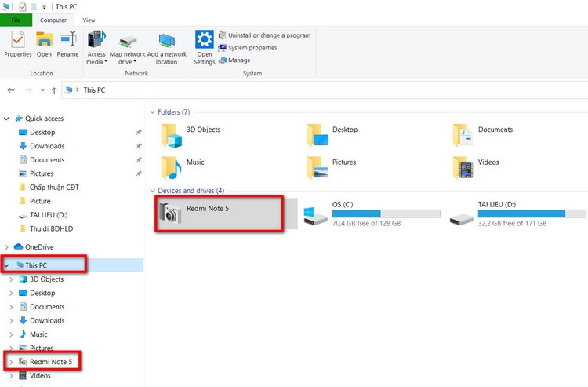The image size is (588, 387).
Task: Open Properties in the ribbon
Action: click(x=17, y=44)
